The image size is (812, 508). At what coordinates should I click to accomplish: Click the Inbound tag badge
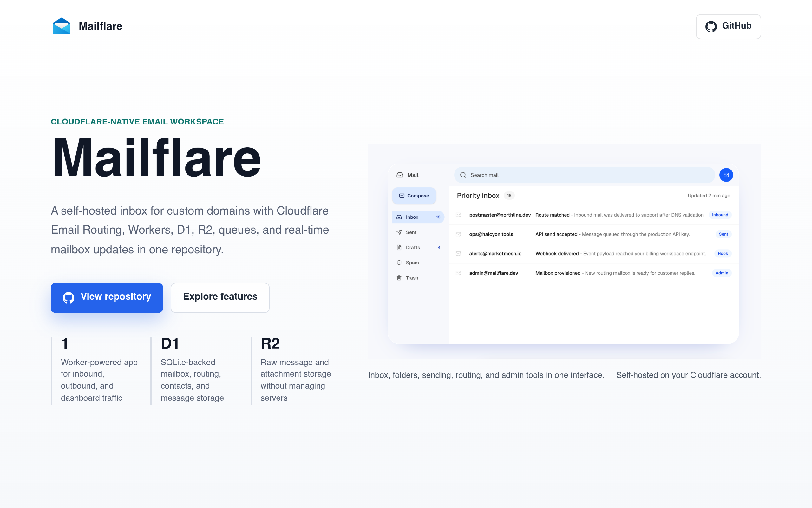click(720, 215)
